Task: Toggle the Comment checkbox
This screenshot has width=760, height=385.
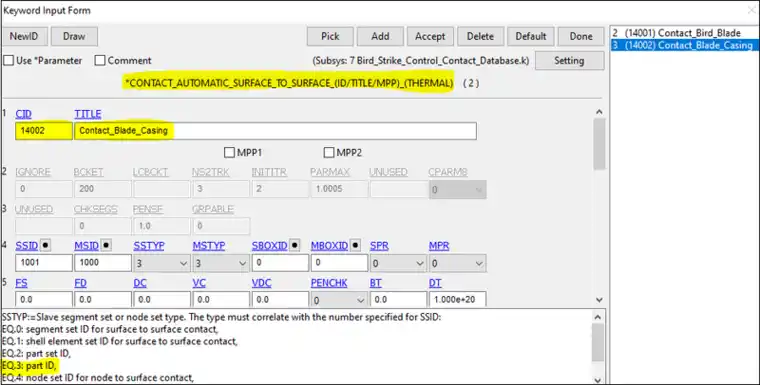Action: tap(100, 61)
